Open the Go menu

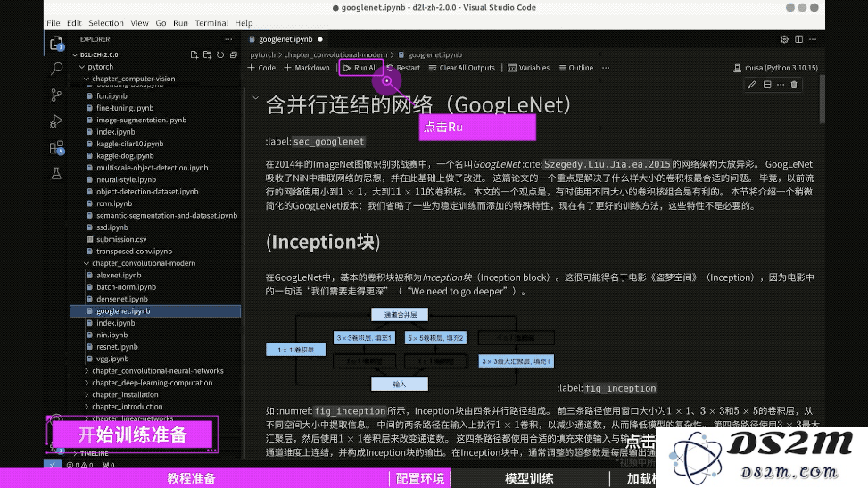pos(161,22)
